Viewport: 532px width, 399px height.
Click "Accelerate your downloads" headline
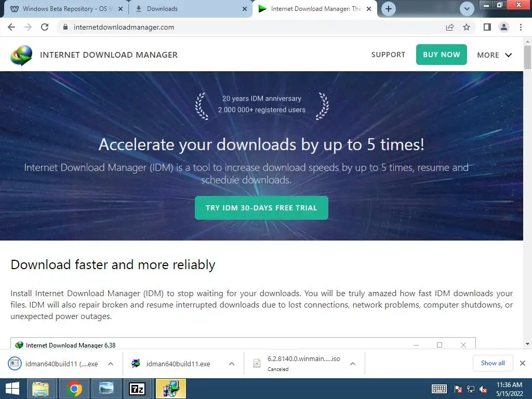tap(261, 145)
